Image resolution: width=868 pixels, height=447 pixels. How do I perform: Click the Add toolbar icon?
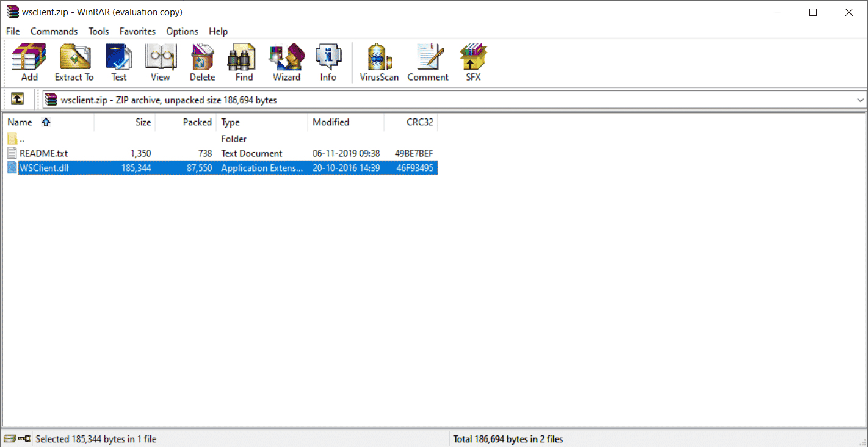(29, 62)
